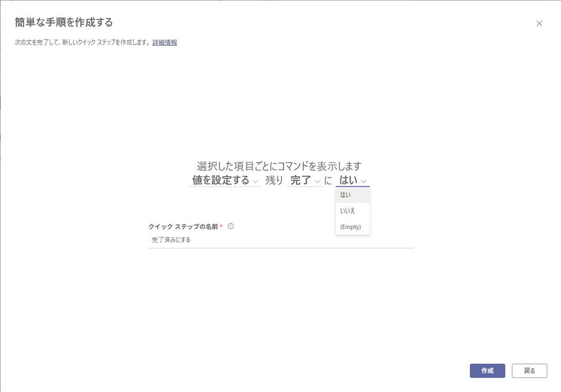Open the 詳細情報 link
Screen dimensions: 561x392
[x=165, y=43]
